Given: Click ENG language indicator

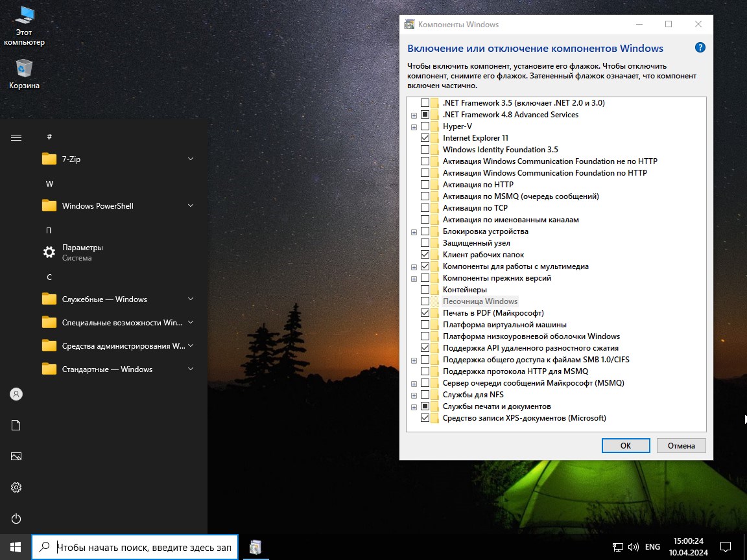Looking at the screenshot, I should coord(652,546).
